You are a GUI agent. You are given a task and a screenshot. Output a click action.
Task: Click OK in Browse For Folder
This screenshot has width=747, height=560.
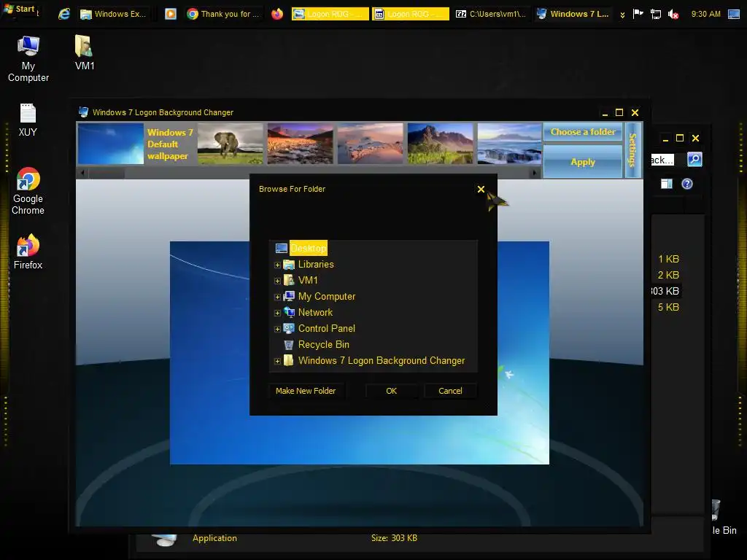pyautogui.click(x=391, y=391)
